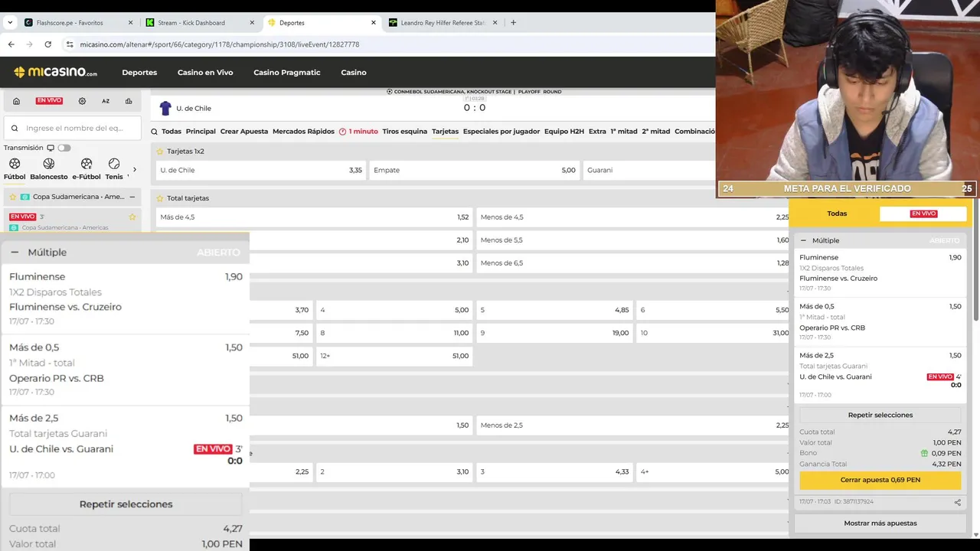Open the browser tab search dropdown
This screenshot has width=980, height=551.
coord(10,23)
